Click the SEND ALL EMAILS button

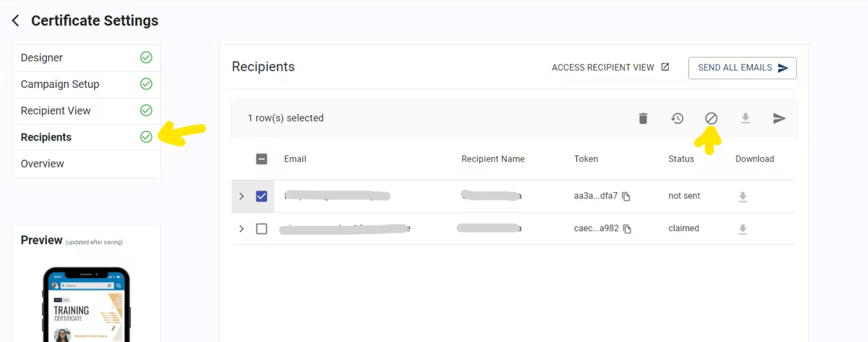pyautogui.click(x=742, y=68)
